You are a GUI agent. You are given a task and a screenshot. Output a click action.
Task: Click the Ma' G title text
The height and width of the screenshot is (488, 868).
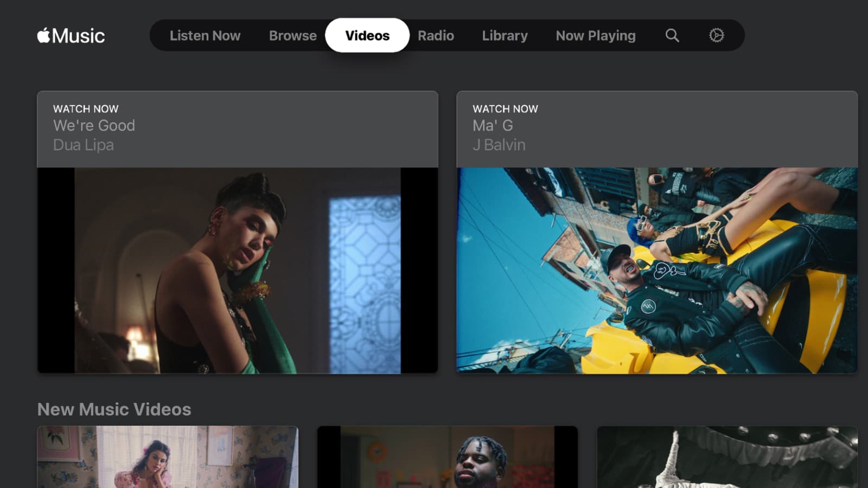tap(493, 126)
